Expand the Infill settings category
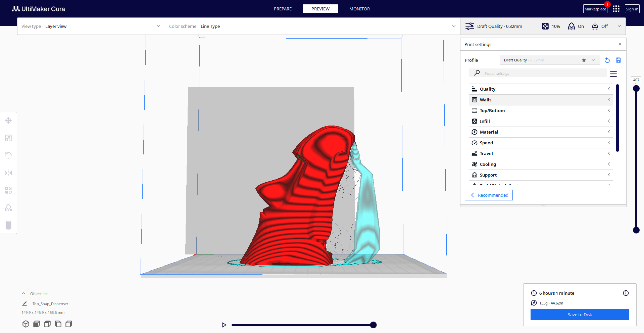This screenshot has width=644, height=333. [541, 121]
